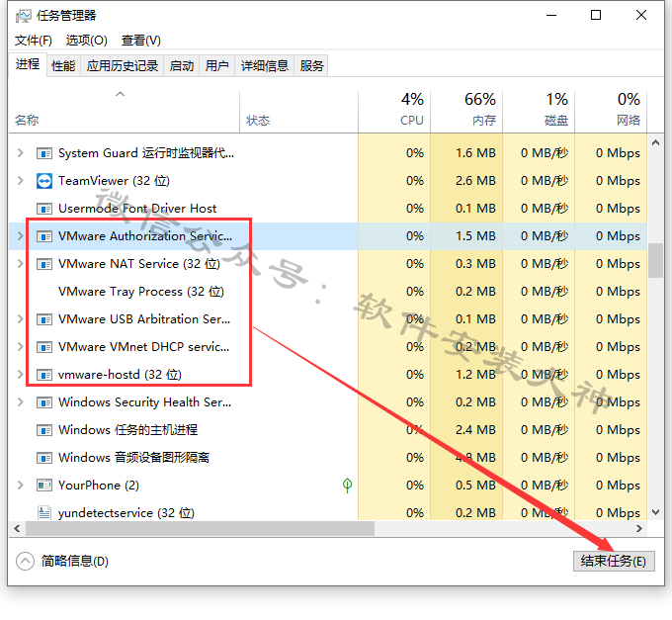Select the 进程 tab

(28, 64)
